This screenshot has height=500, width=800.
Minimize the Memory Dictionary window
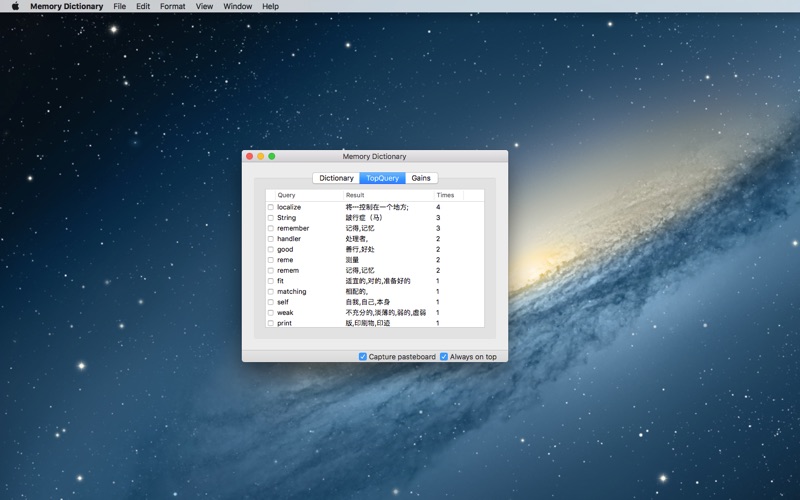click(261, 156)
